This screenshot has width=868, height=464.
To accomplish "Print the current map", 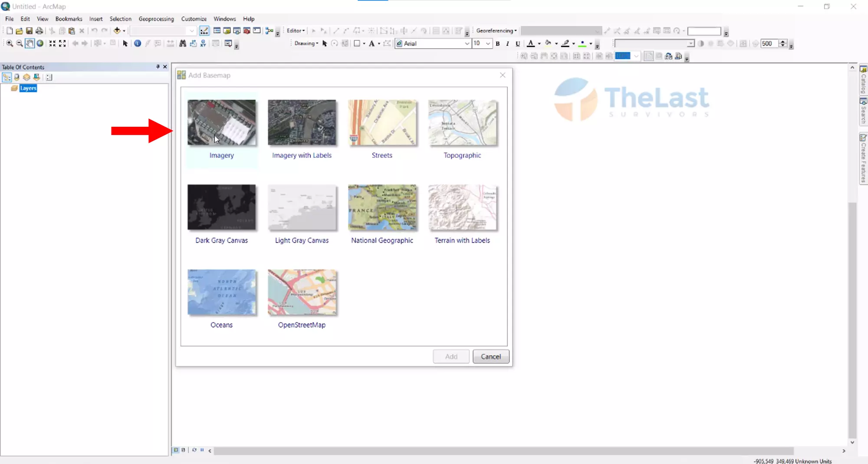I will tap(39, 31).
